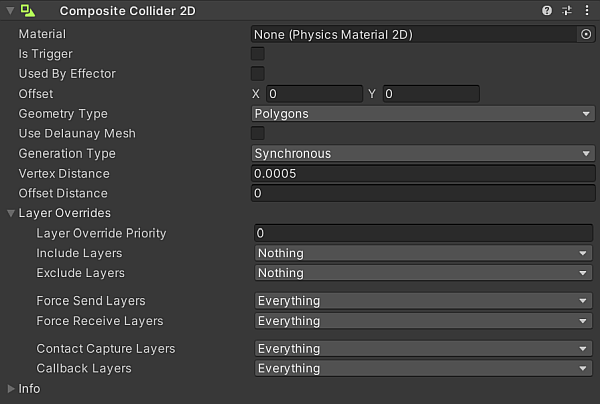Click the Vertex Distance input field
The height and width of the screenshot is (404, 600).
(422, 174)
